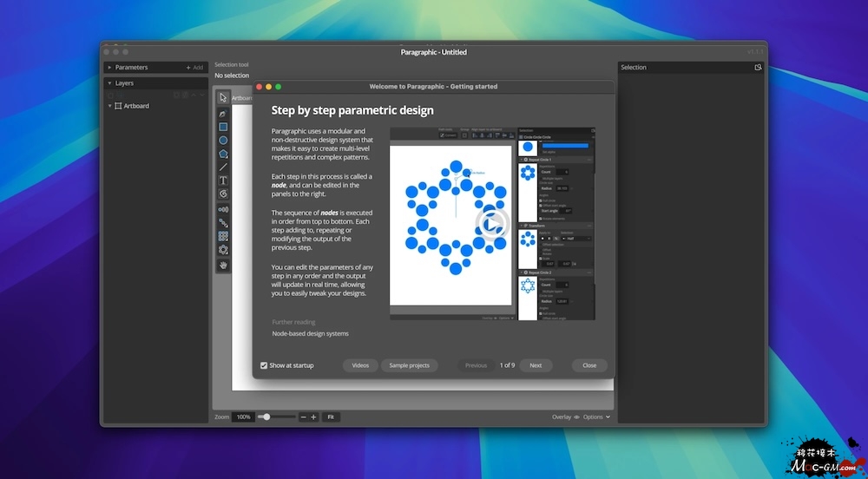Expand the Parameters panel
Image resolution: width=868 pixels, height=479 pixels.
[109, 68]
